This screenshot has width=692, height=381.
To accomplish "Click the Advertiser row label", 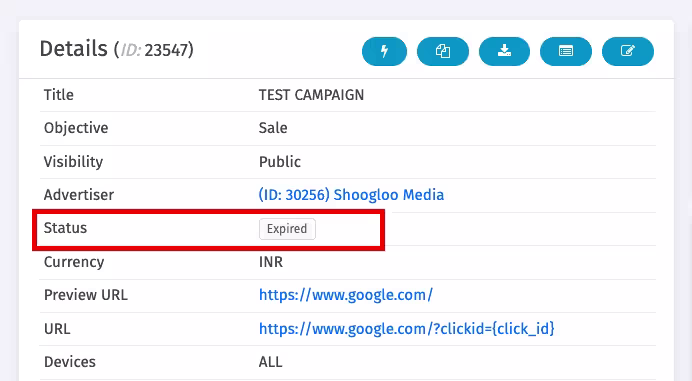I will click(79, 195).
